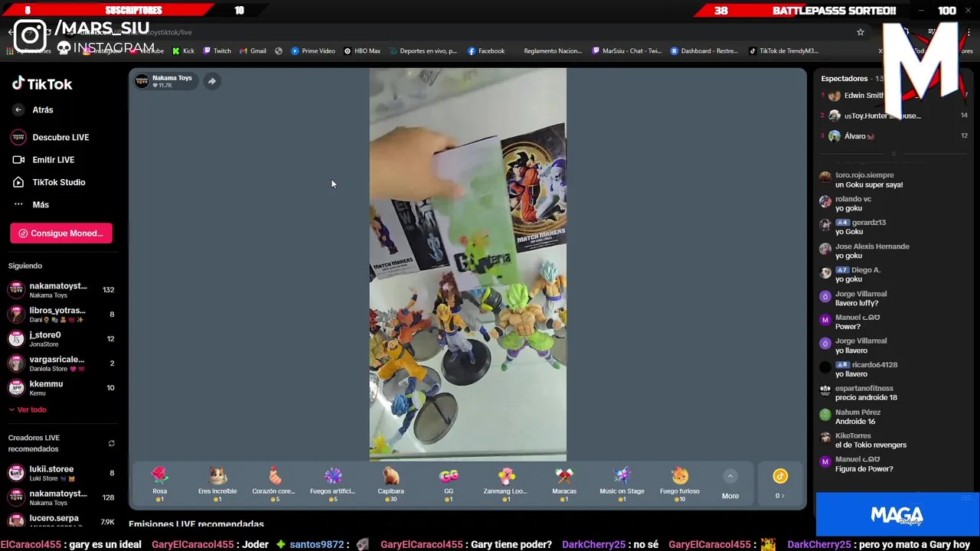Open Gmail bookmark
The height and width of the screenshot is (551, 980).
[x=253, y=51]
